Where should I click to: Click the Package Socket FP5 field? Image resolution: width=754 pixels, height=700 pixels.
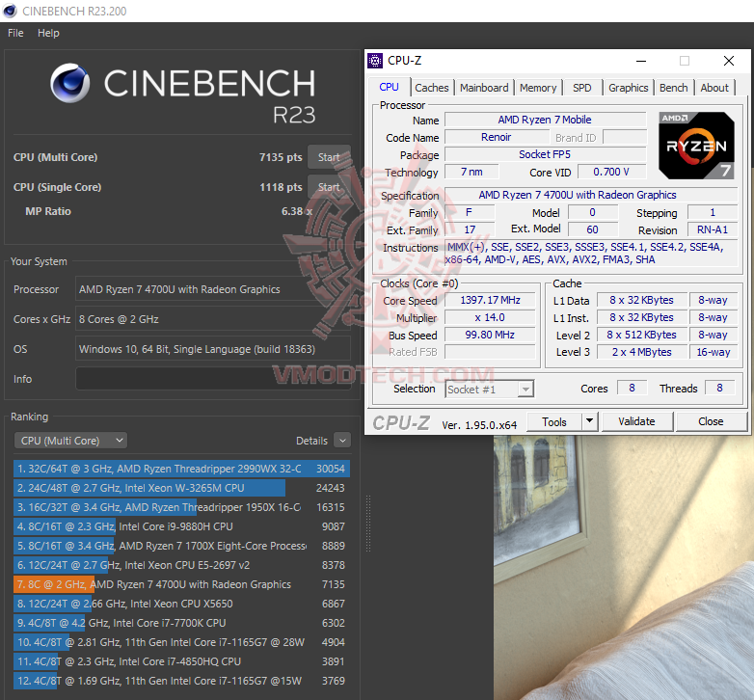545,154
